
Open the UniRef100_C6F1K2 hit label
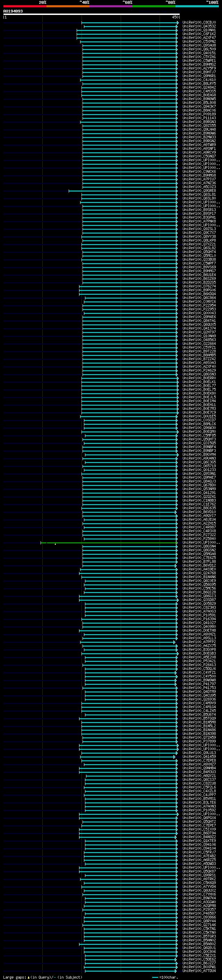tap(199, 34)
